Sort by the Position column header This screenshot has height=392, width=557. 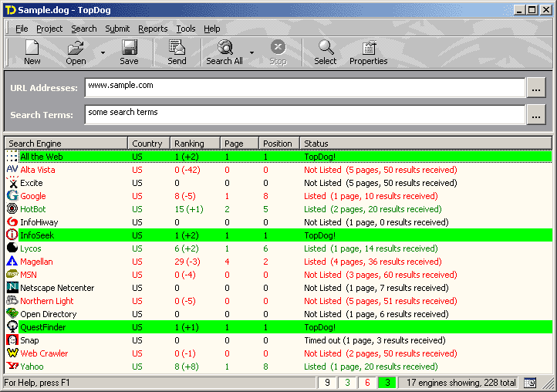pos(279,144)
